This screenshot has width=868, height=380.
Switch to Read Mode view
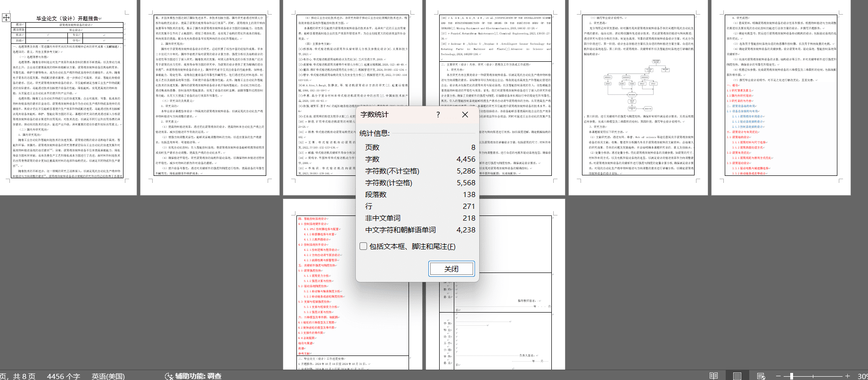pos(713,376)
